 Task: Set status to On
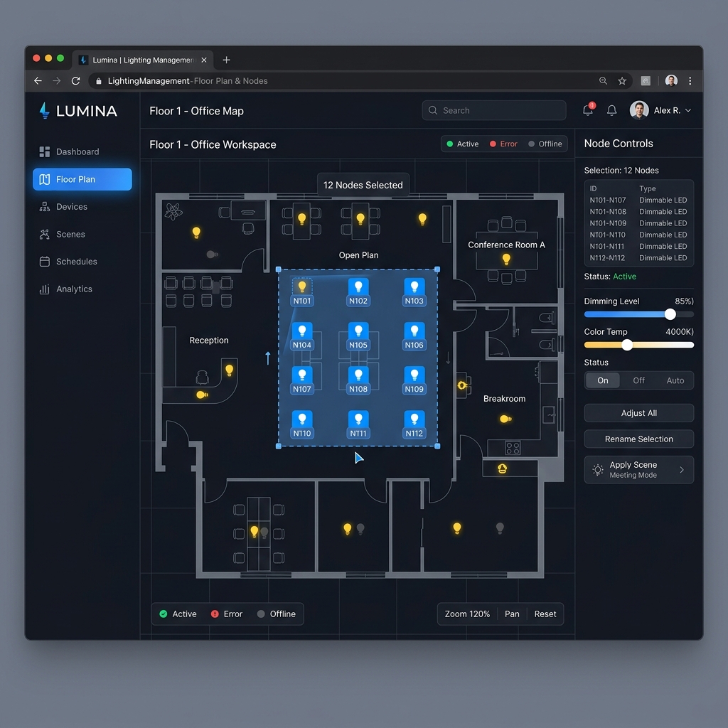click(x=602, y=380)
